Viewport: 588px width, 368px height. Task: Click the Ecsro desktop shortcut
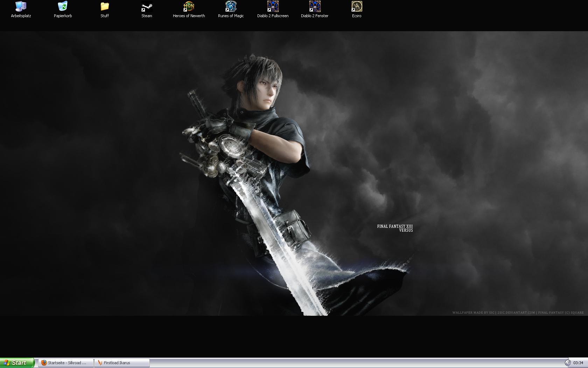(x=357, y=7)
